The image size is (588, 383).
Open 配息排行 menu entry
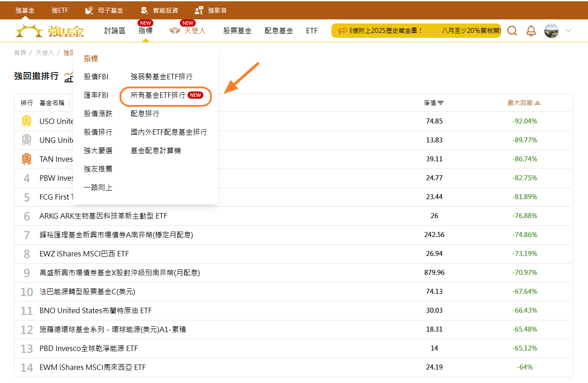tap(145, 114)
